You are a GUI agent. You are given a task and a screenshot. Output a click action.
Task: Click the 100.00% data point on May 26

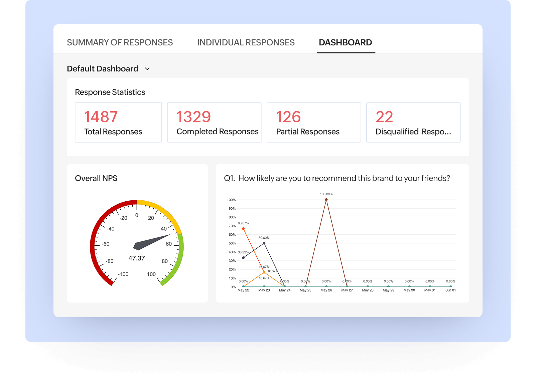tap(326, 200)
